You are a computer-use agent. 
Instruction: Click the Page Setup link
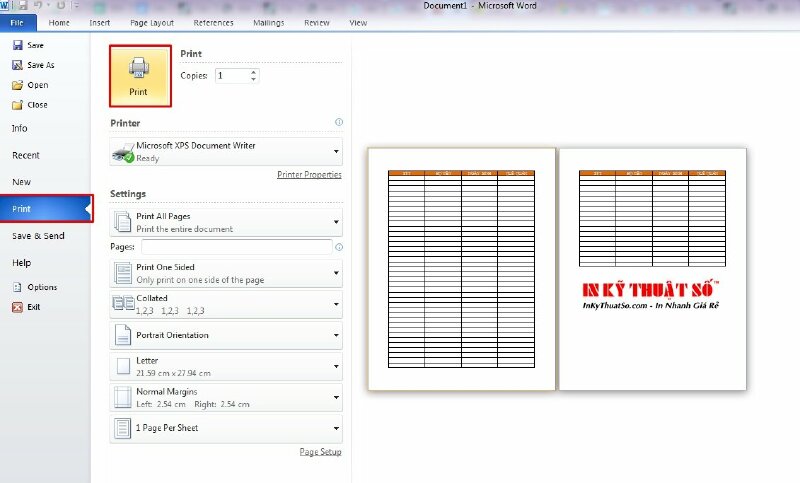(320, 452)
